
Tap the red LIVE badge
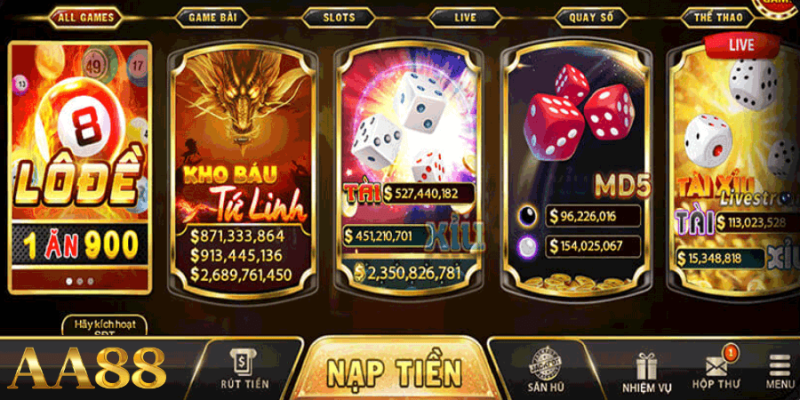[741, 44]
